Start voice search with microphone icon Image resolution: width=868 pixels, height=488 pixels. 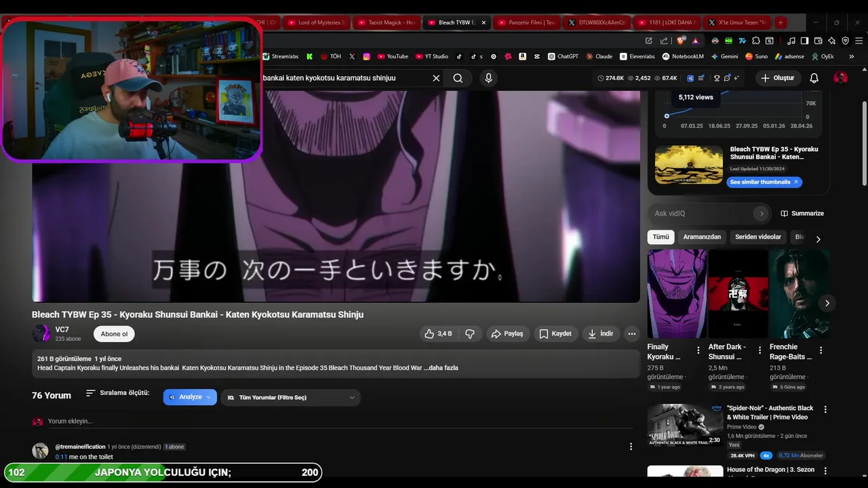point(488,78)
